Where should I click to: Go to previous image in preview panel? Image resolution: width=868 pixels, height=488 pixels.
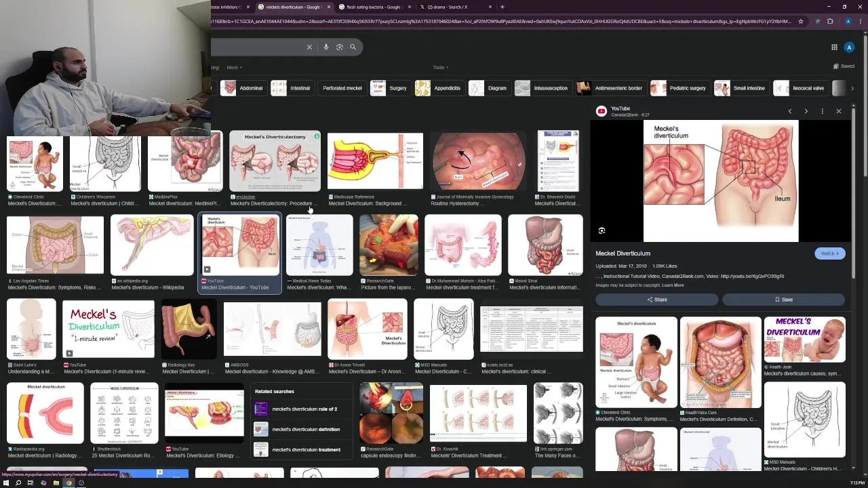790,111
